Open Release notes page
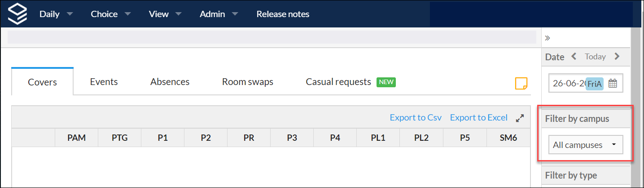This screenshot has width=644, height=188. point(283,14)
